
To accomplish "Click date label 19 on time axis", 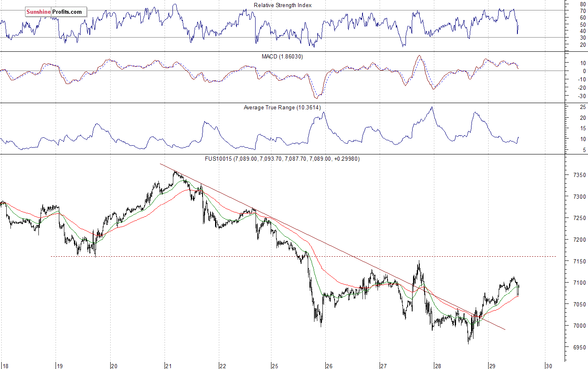I will 60,366.
